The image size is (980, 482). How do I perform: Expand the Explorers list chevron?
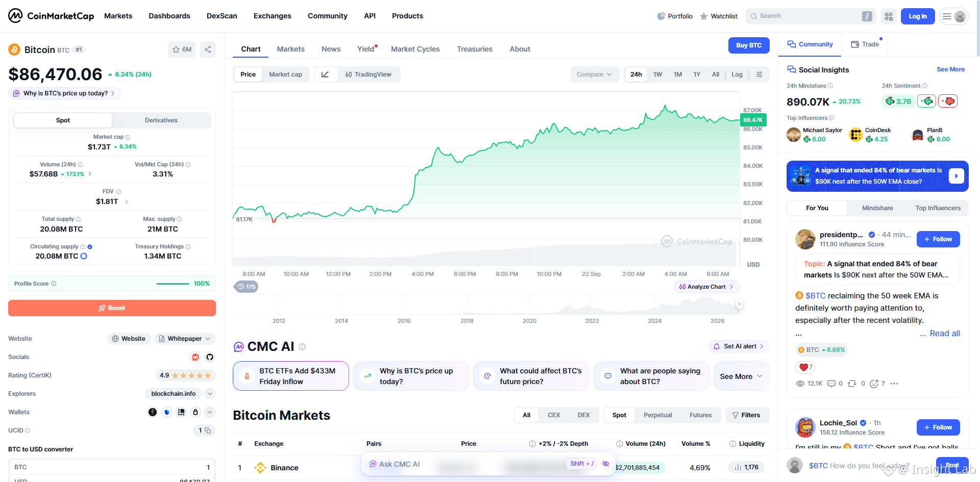pyautogui.click(x=210, y=394)
